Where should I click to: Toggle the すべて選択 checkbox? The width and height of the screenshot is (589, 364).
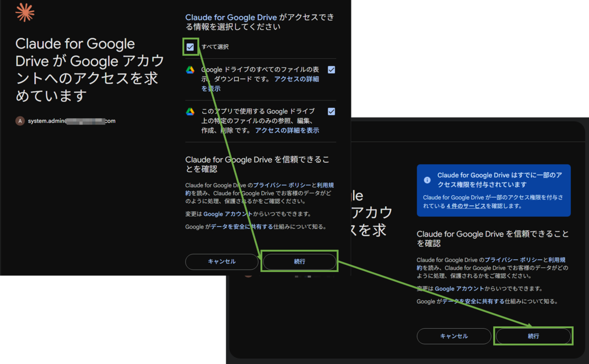point(190,47)
